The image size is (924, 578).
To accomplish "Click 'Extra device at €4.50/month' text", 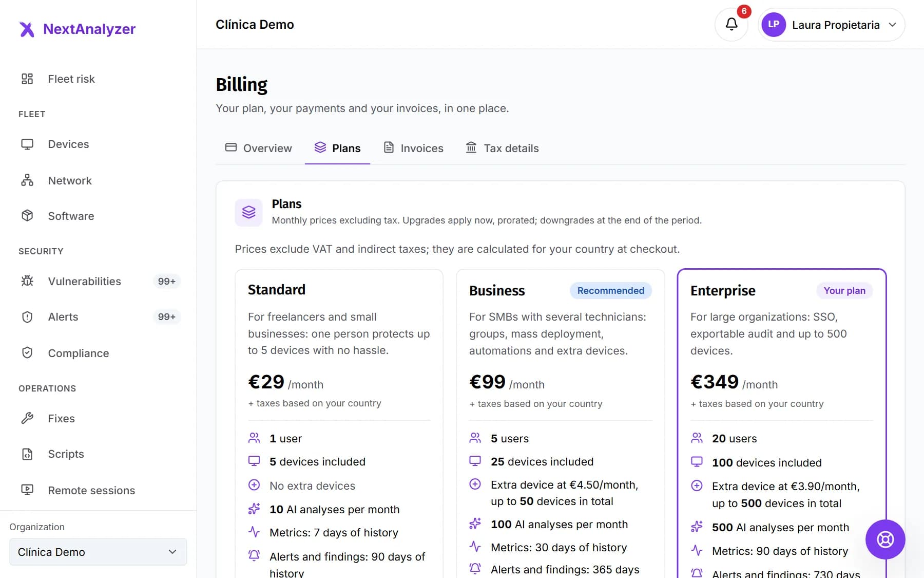I will (564, 484).
